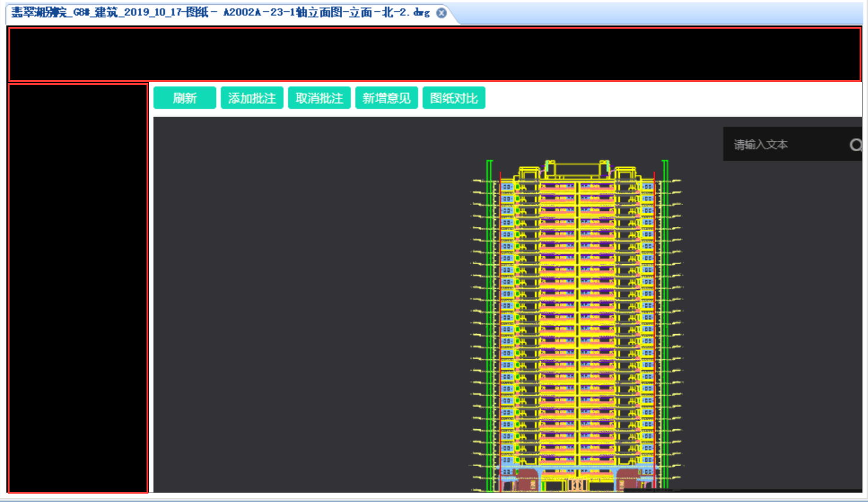Pick the right red vertical boundary line
The image size is (868, 502).
(x=654, y=332)
